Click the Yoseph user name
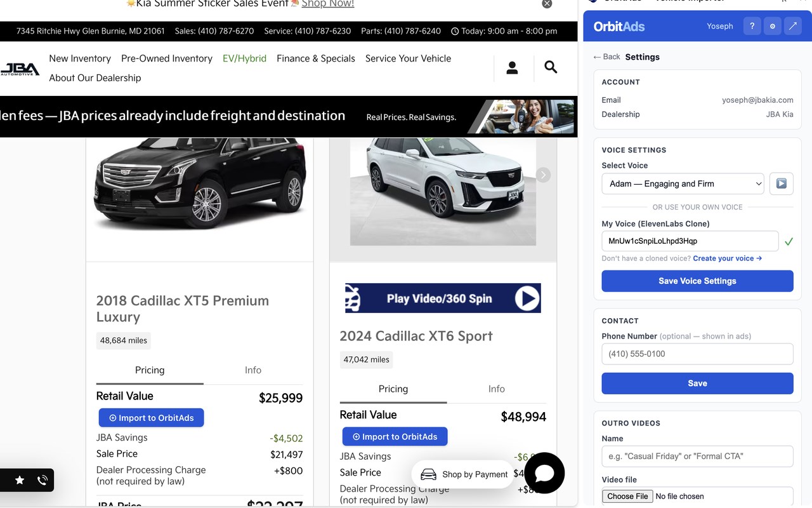 720,26
